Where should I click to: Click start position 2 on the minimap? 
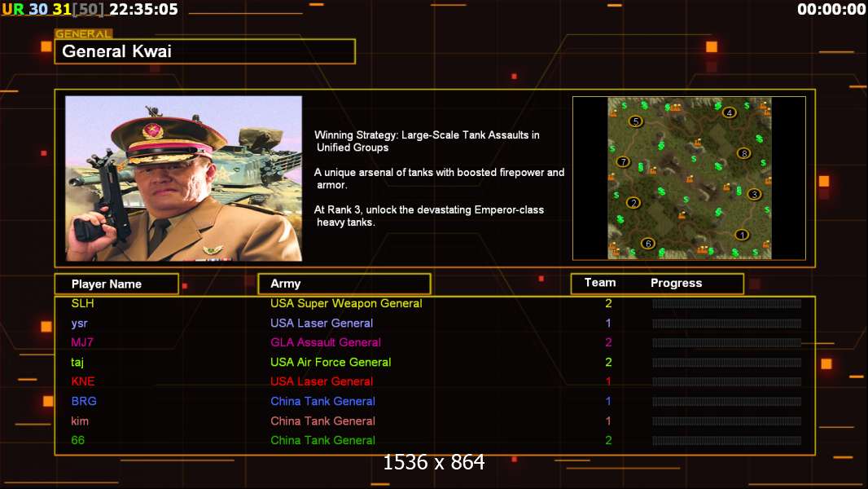(x=633, y=203)
